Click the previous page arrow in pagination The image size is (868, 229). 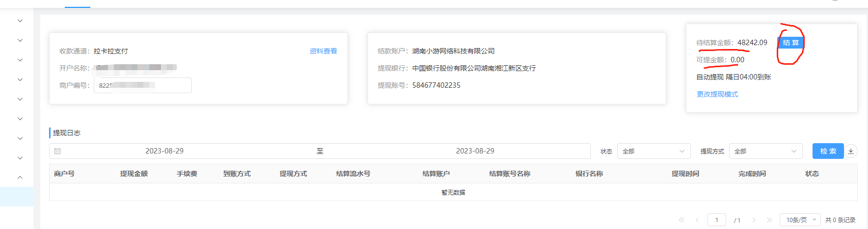[x=697, y=220]
